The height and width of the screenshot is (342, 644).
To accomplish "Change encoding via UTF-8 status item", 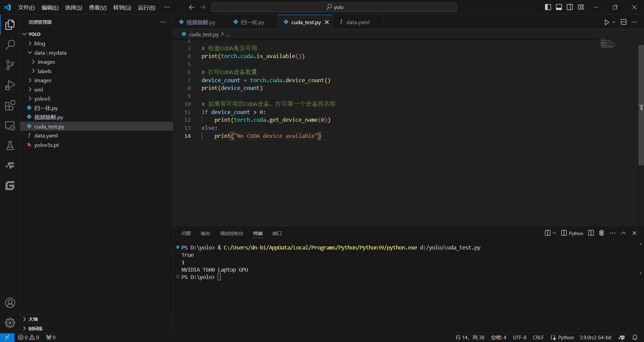I will pos(520,338).
